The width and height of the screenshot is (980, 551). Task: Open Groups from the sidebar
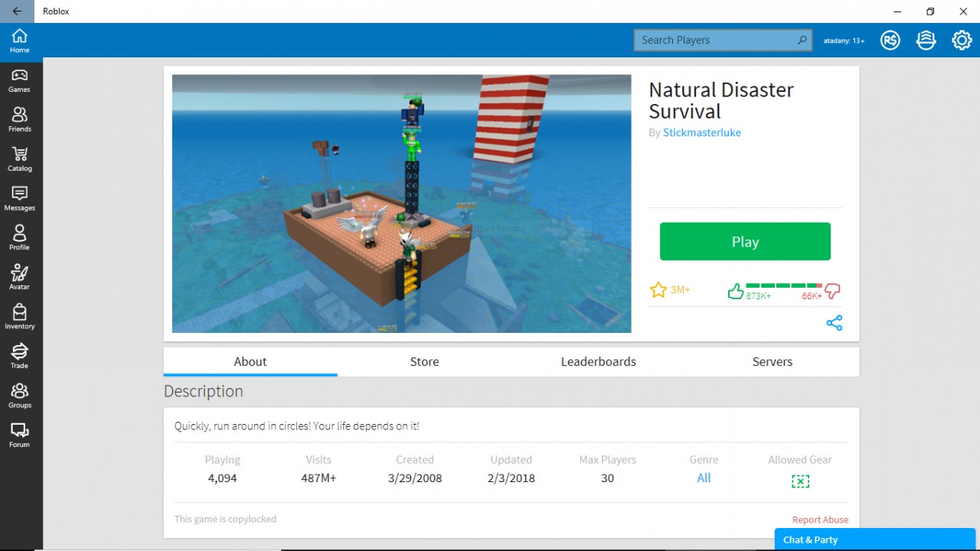pos(20,396)
